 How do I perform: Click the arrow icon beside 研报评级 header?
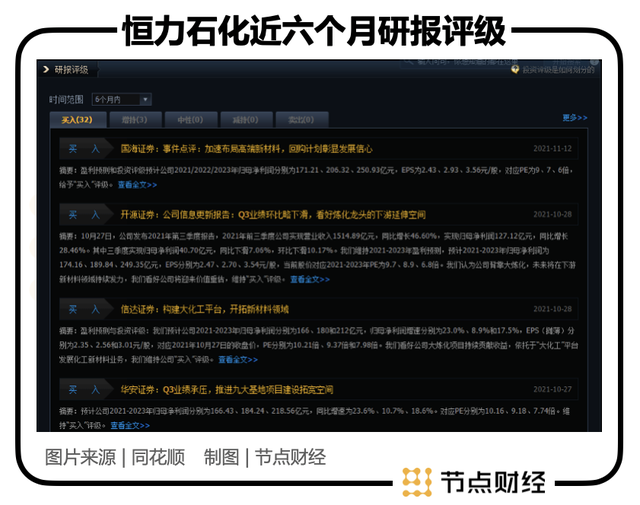click(x=45, y=70)
